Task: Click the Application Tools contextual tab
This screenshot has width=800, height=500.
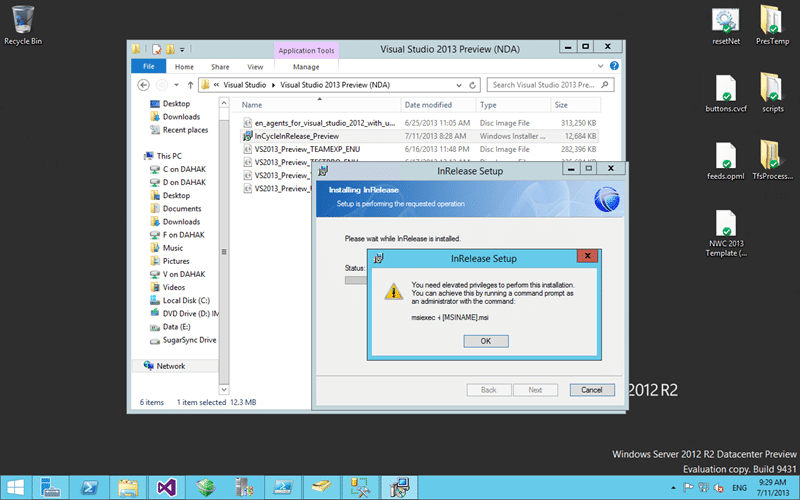Action: click(306, 51)
